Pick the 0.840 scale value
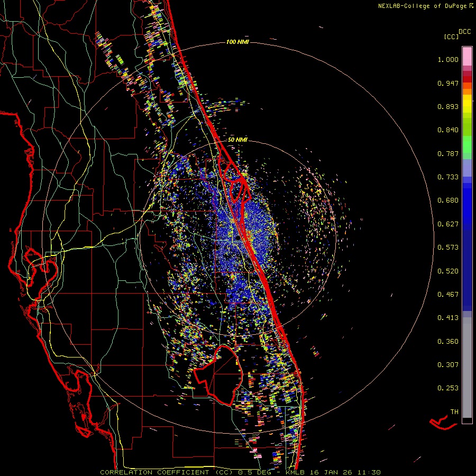The width and height of the screenshot is (476, 476). 448,130
